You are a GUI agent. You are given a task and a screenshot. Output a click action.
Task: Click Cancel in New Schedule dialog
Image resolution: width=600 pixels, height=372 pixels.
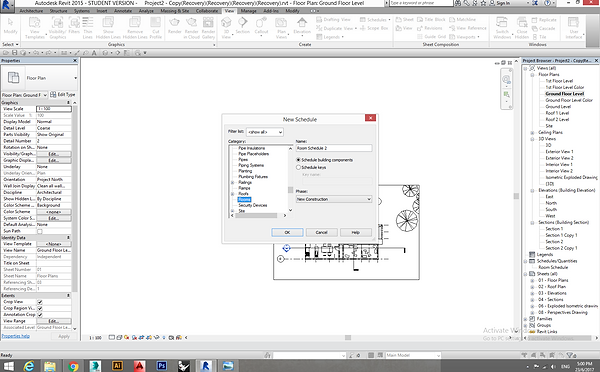click(x=321, y=232)
